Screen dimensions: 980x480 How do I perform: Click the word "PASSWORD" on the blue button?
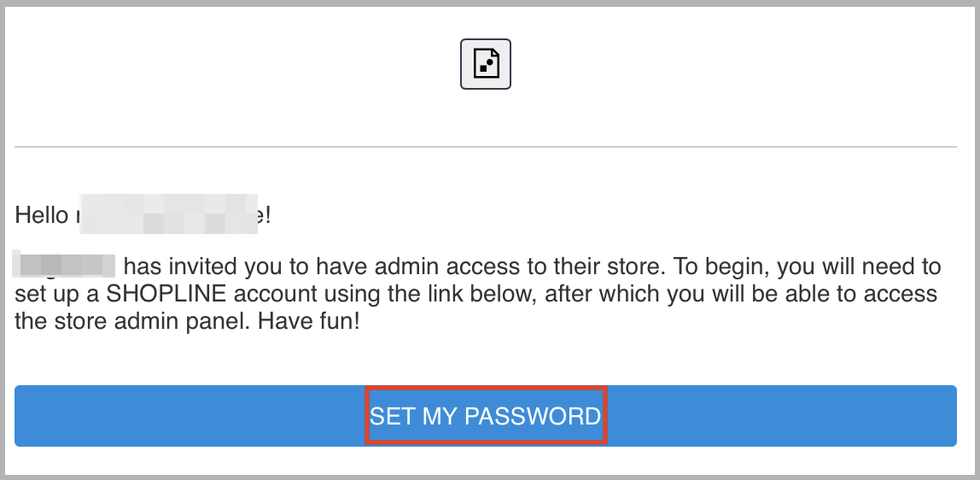(x=534, y=416)
